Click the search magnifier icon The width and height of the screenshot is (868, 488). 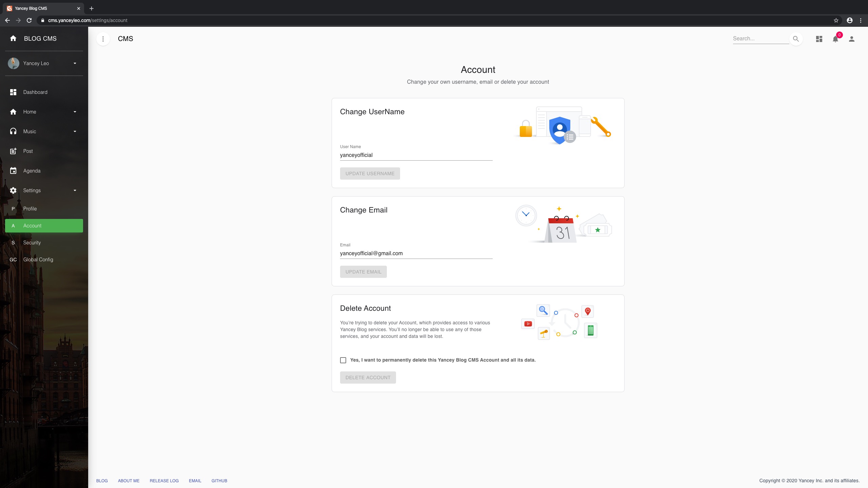[x=796, y=39]
